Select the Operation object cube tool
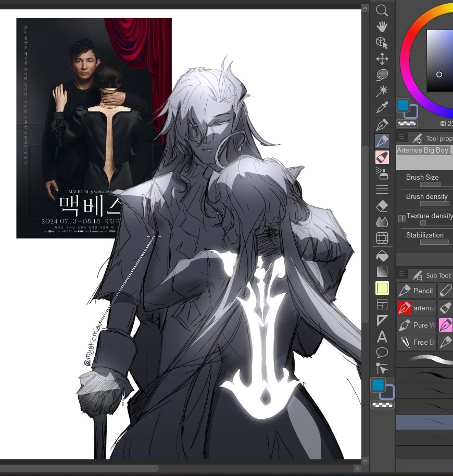453x476 pixels. pyautogui.click(x=382, y=43)
